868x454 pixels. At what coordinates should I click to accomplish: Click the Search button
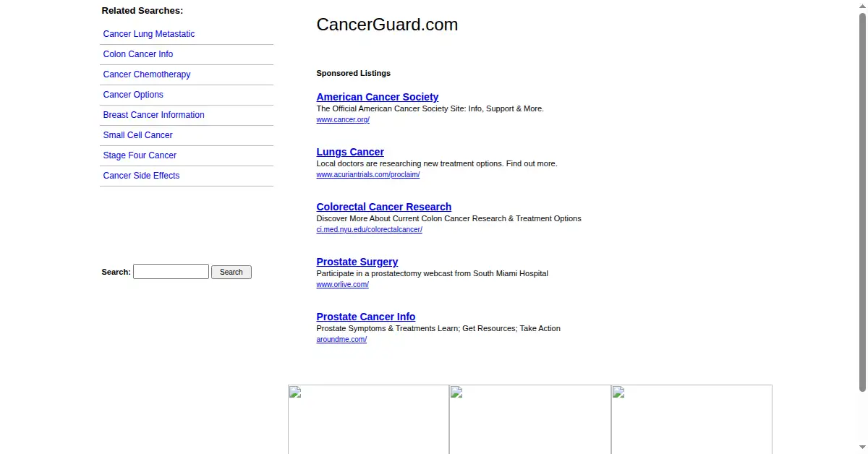231,272
